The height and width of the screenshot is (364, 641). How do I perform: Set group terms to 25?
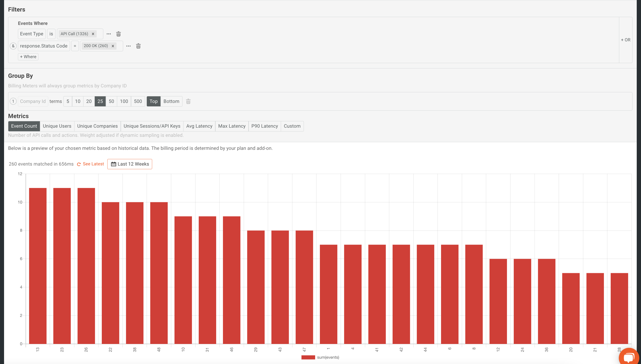click(x=100, y=101)
